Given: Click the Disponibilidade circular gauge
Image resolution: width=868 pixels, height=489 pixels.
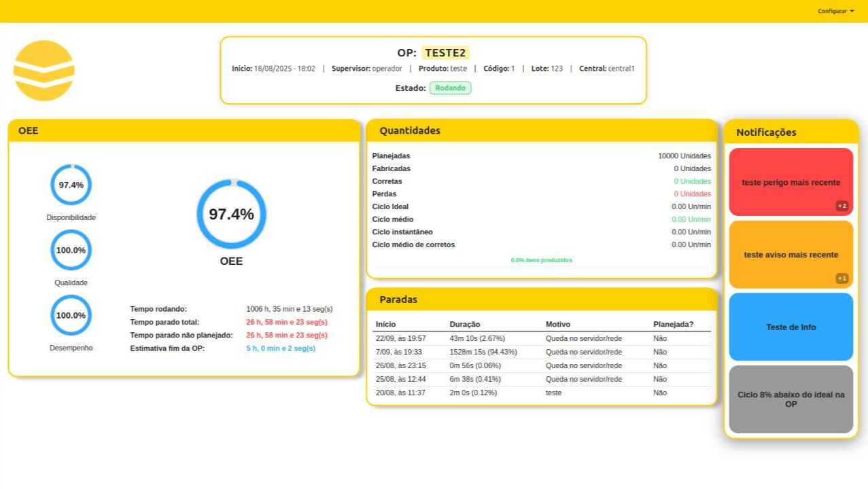Looking at the screenshot, I should click(71, 185).
